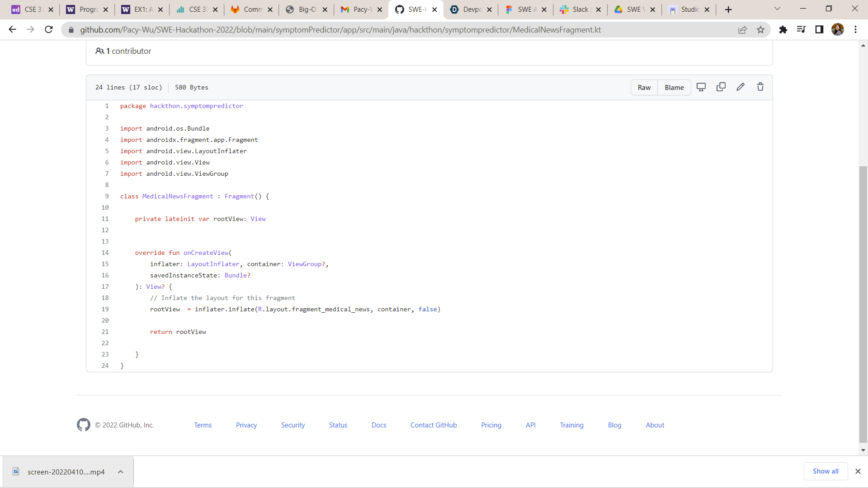
Task: Click the GitHub logo in footer
Action: tap(84, 425)
